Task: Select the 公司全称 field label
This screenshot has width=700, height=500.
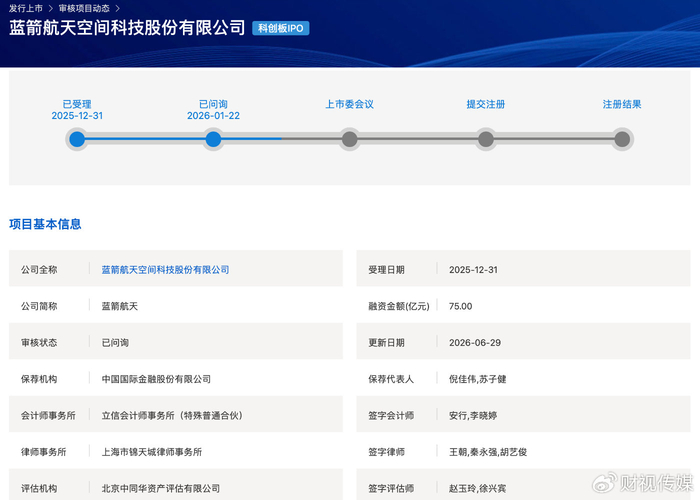Action: tap(39, 270)
